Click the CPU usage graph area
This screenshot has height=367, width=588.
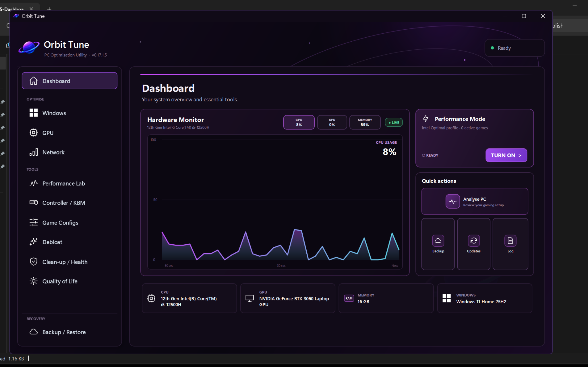275,202
